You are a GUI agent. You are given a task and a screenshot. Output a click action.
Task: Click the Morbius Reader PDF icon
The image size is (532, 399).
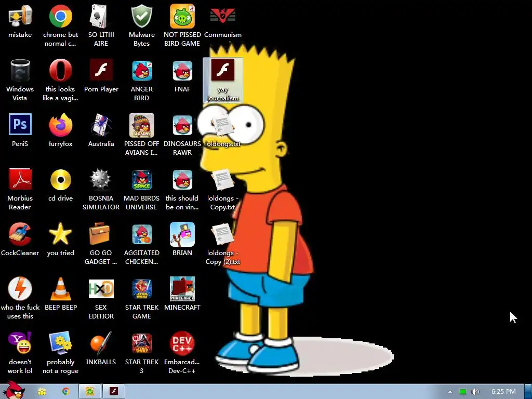20,179
